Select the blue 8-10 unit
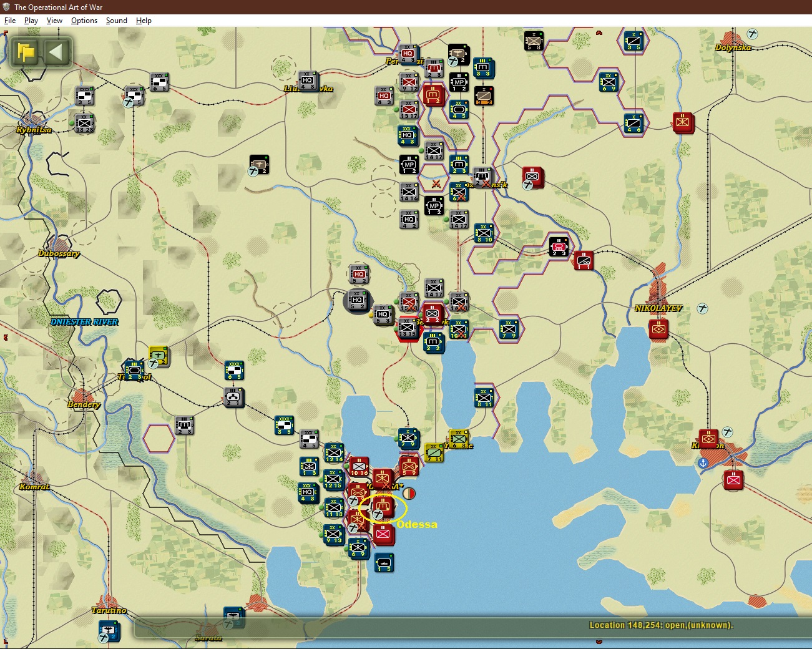 pos(484,233)
